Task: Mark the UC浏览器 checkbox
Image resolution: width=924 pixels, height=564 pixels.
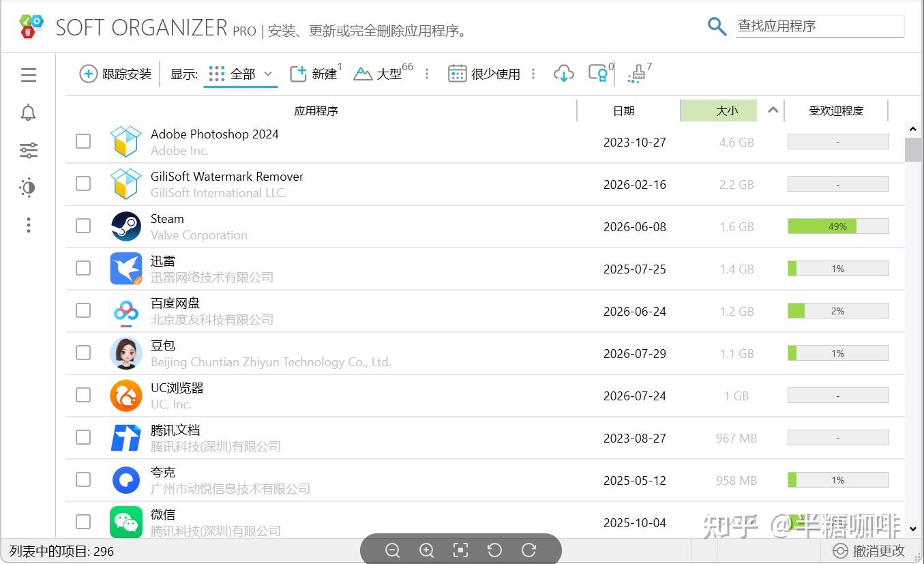Action: 83,395
